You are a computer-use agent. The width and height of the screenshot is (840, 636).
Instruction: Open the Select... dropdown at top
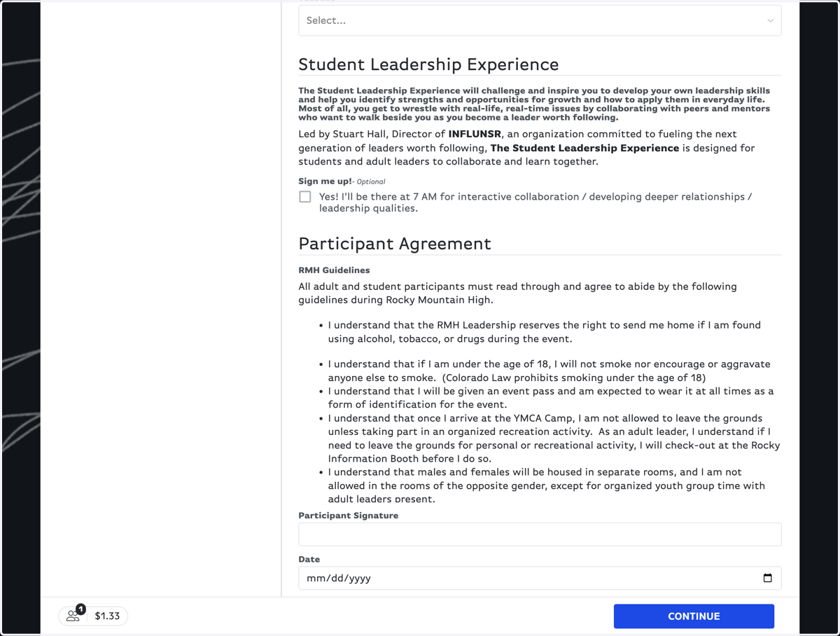(540, 20)
